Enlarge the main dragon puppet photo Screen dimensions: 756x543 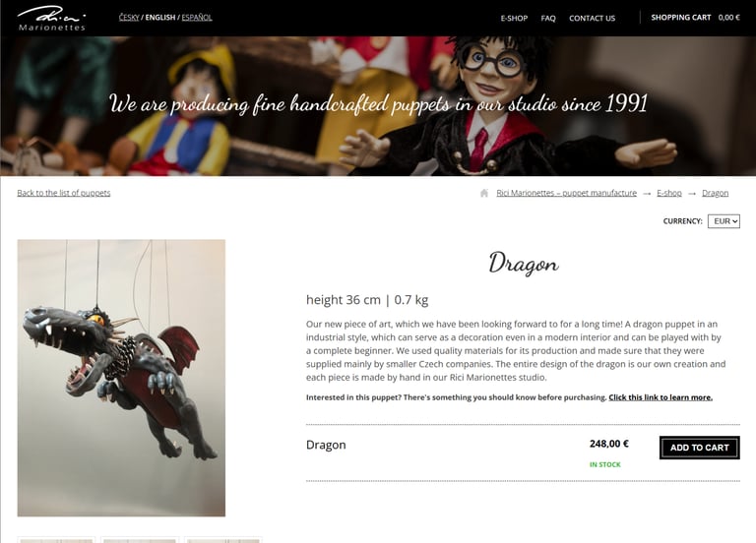point(121,378)
